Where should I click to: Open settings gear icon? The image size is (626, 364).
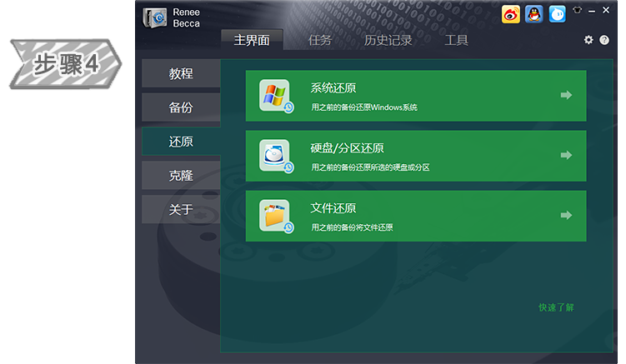[x=588, y=40]
